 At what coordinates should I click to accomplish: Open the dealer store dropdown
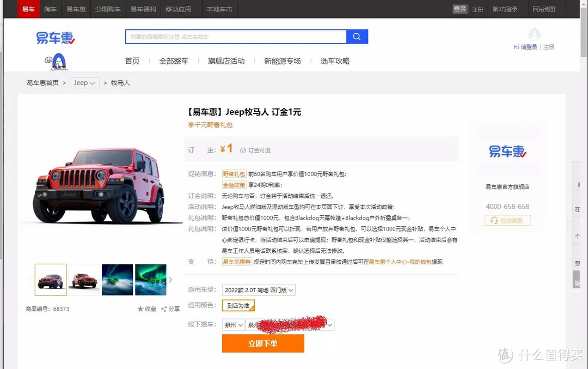290,325
